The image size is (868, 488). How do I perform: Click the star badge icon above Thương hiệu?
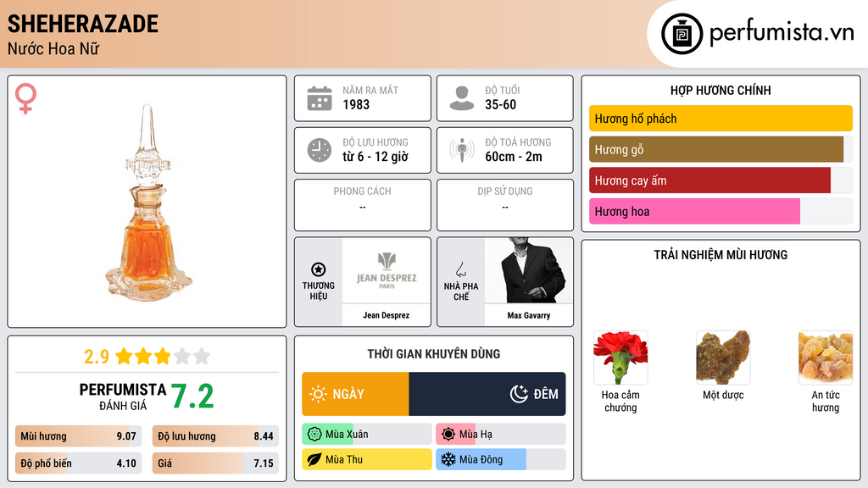click(319, 269)
